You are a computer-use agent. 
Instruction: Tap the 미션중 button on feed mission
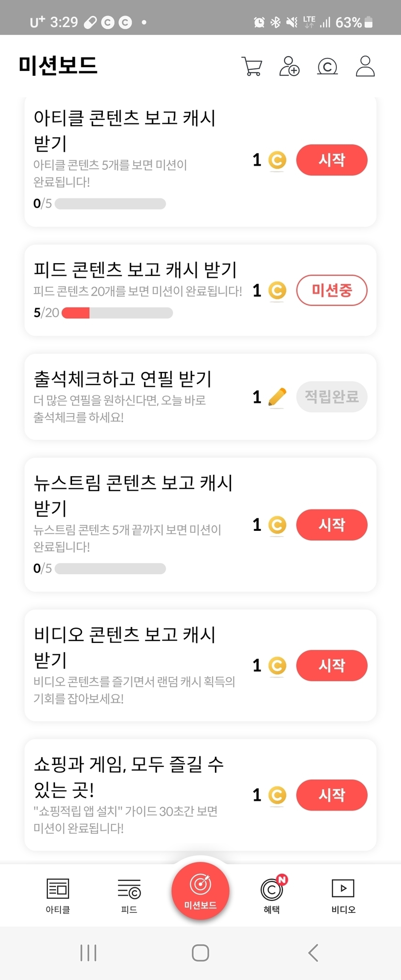[x=331, y=290]
